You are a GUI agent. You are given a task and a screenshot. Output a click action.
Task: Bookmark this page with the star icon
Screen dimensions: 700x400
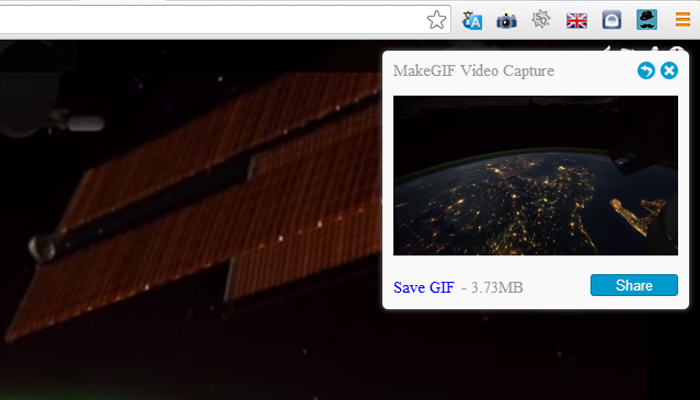[436, 20]
